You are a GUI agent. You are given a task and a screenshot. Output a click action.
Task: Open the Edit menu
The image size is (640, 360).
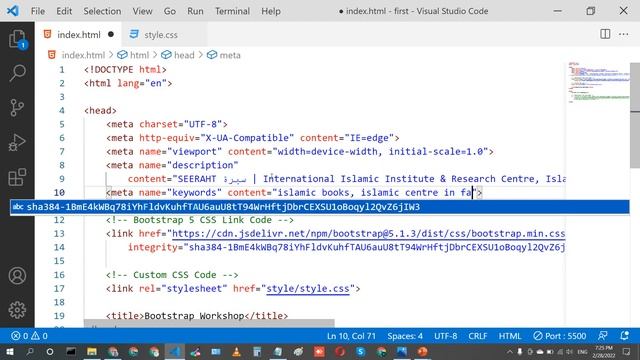coord(64,11)
